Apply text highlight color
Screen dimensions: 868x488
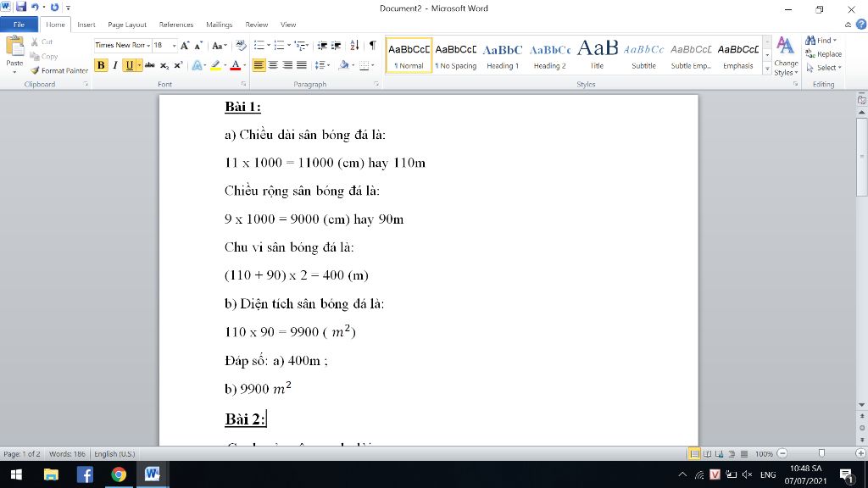click(x=215, y=65)
